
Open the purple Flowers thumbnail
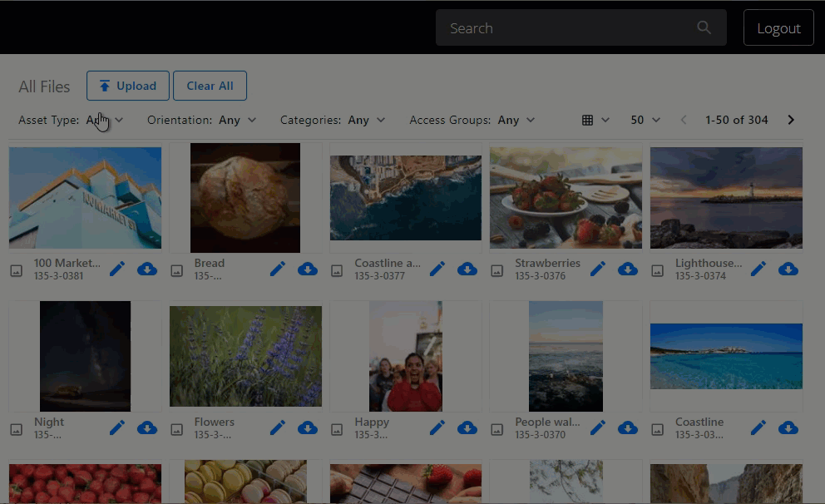click(x=245, y=356)
